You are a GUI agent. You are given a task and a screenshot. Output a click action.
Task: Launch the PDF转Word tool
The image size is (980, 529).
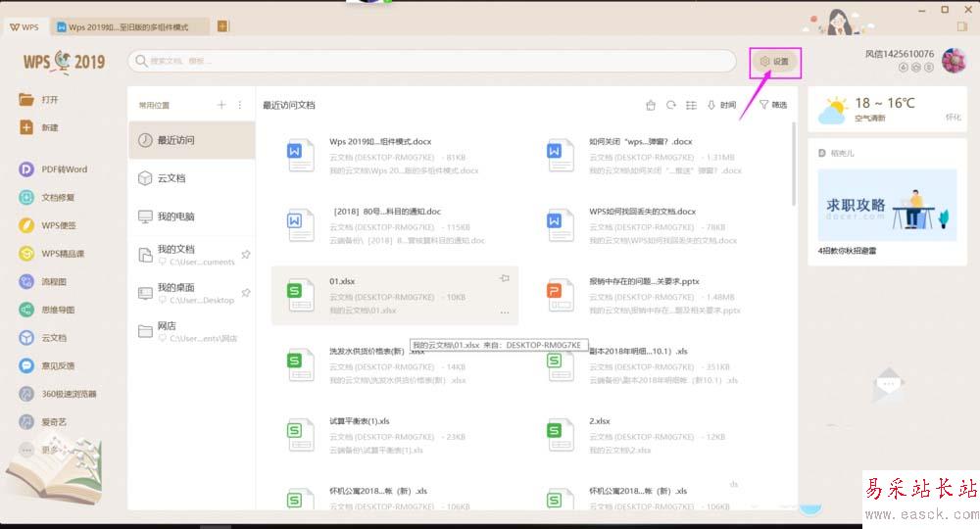[x=53, y=169]
